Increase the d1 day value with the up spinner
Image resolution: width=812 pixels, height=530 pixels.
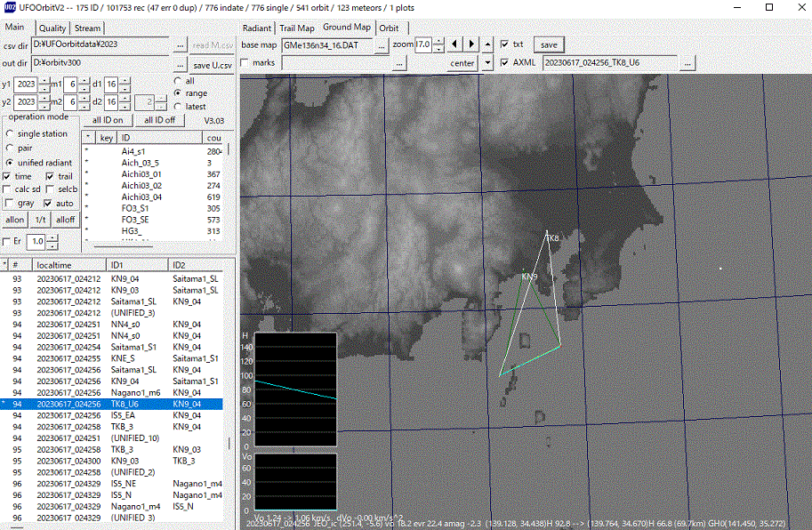(x=125, y=80)
